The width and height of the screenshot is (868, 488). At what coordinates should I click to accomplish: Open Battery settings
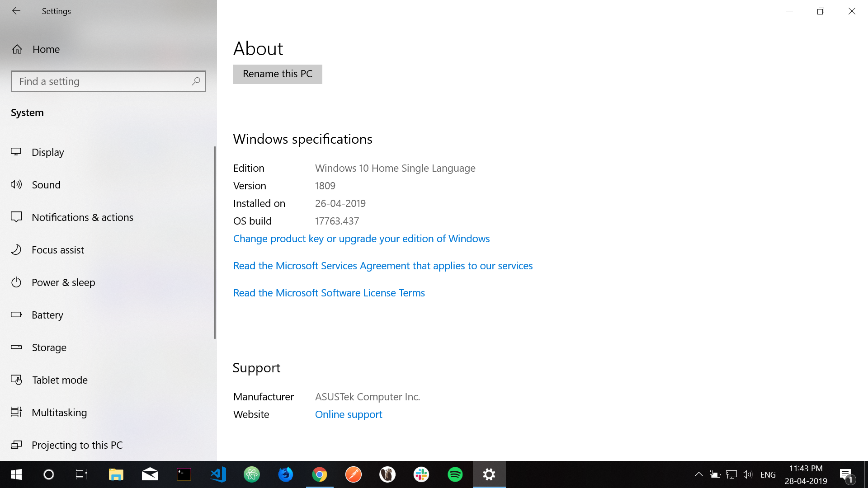pos(38,315)
